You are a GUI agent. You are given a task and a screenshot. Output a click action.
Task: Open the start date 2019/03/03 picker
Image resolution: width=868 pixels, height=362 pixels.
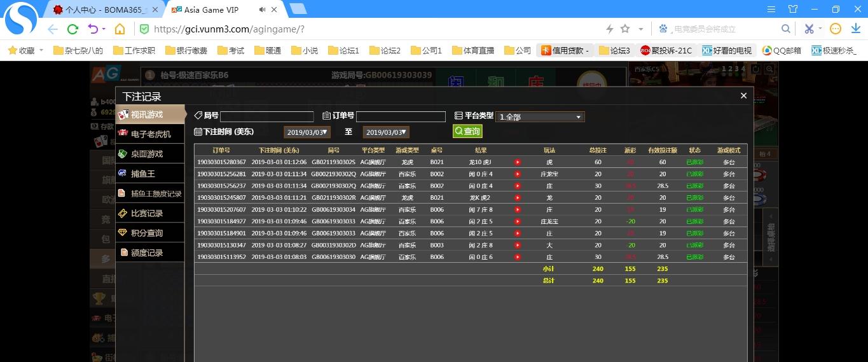tap(308, 132)
